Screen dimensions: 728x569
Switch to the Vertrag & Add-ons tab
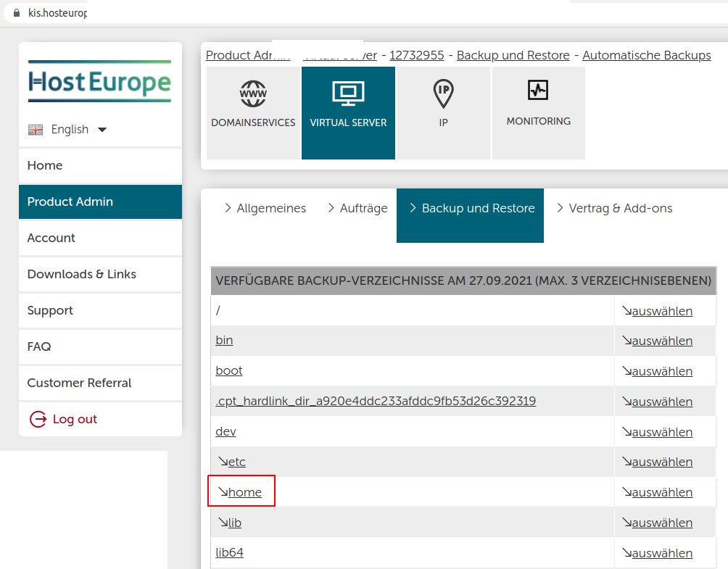coord(620,209)
